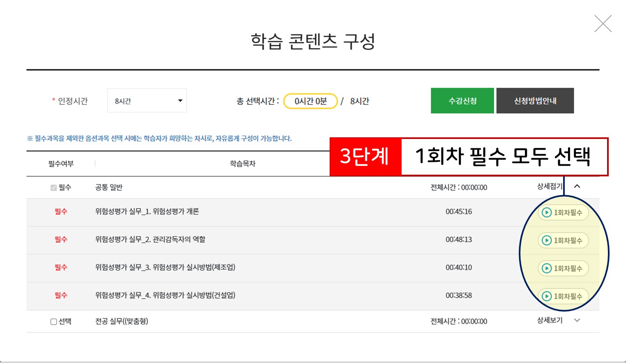Click row 위험성평가 실무_1. 위험성평가 개론
Viewport: 626px width, 364px height.
313,212
